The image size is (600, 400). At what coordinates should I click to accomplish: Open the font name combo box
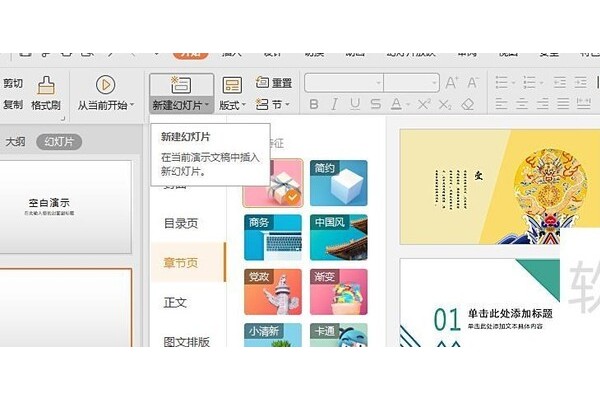(344, 82)
